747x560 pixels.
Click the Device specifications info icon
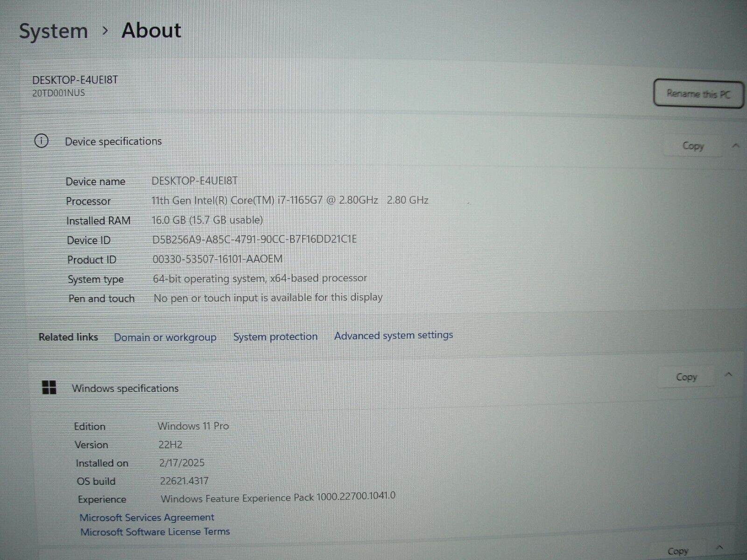42,140
